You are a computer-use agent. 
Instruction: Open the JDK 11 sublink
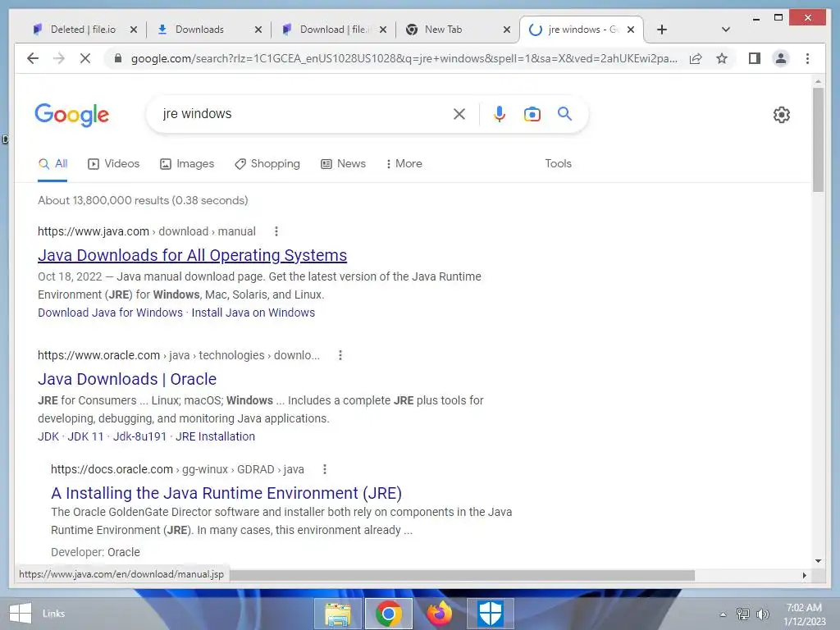tap(85, 436)
